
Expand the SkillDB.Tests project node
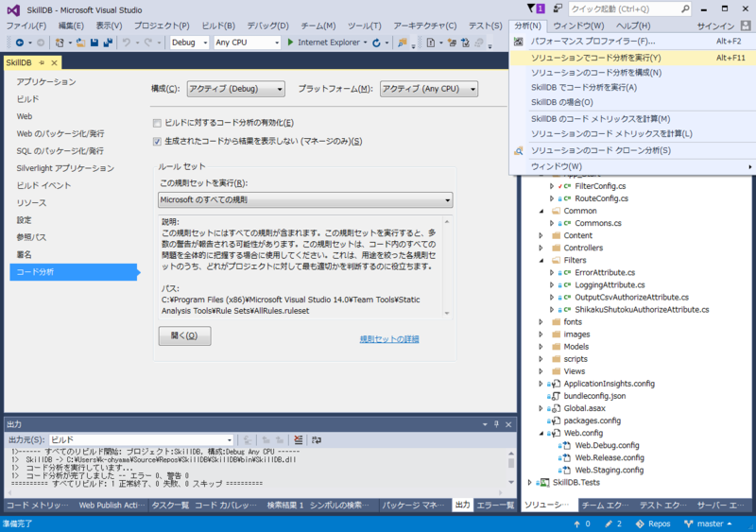pyautogui.click(x=530, y=482)
